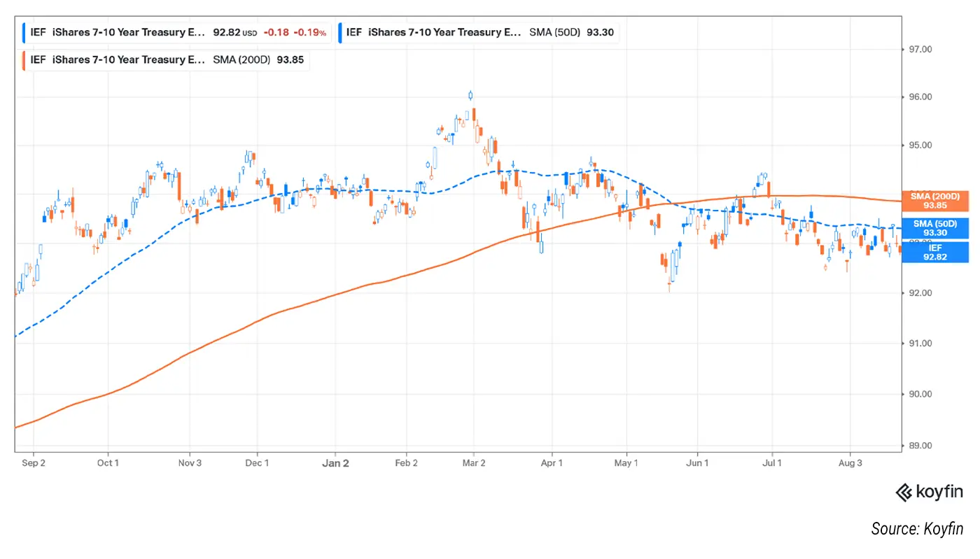980x559 pixels.
Task: Click the Jun 1 date label
Action: click(x=697, y=463)
